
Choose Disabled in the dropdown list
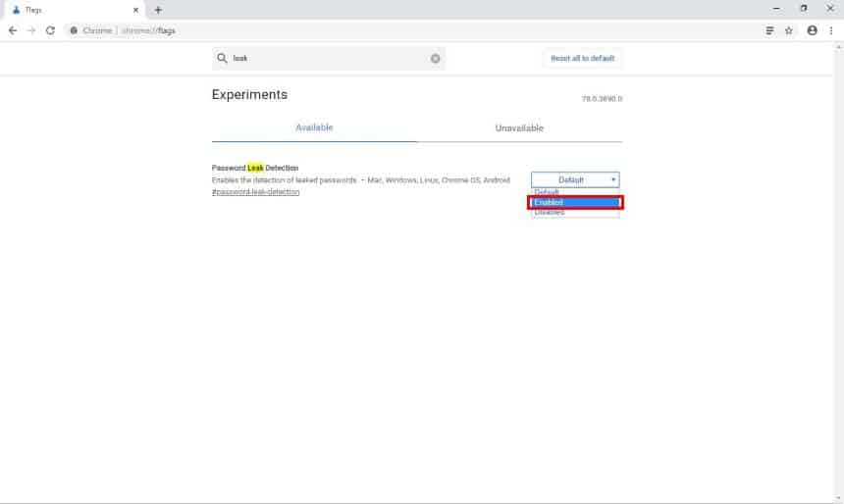(575, 213)
